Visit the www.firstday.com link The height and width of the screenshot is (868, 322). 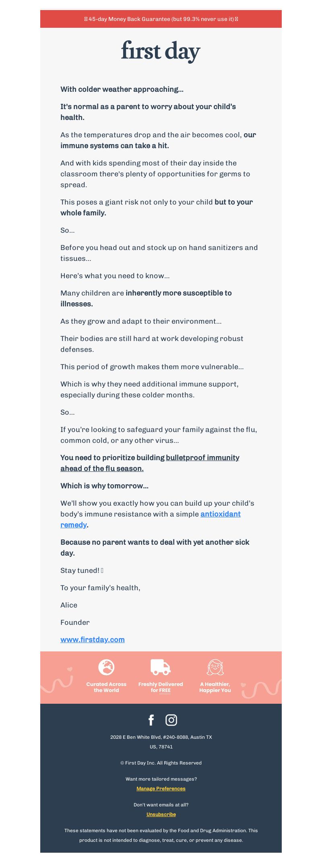pos(93,639)
